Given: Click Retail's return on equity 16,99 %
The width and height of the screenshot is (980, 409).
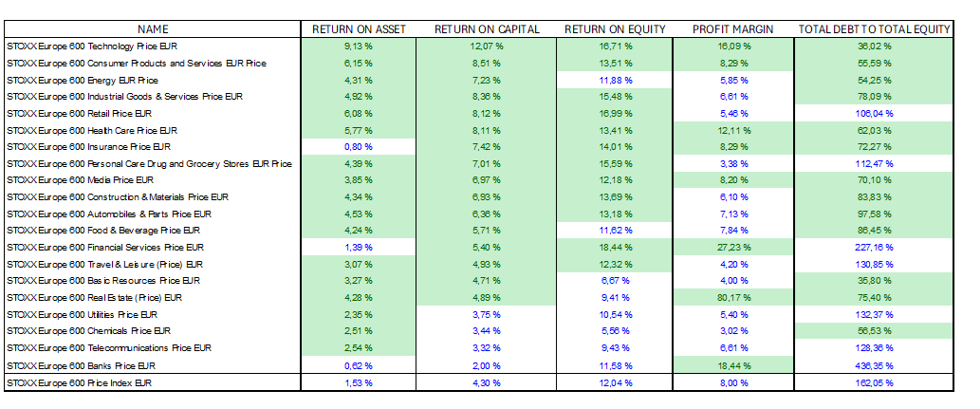Looking at the screenshot, I should click(x=616, y=113).
